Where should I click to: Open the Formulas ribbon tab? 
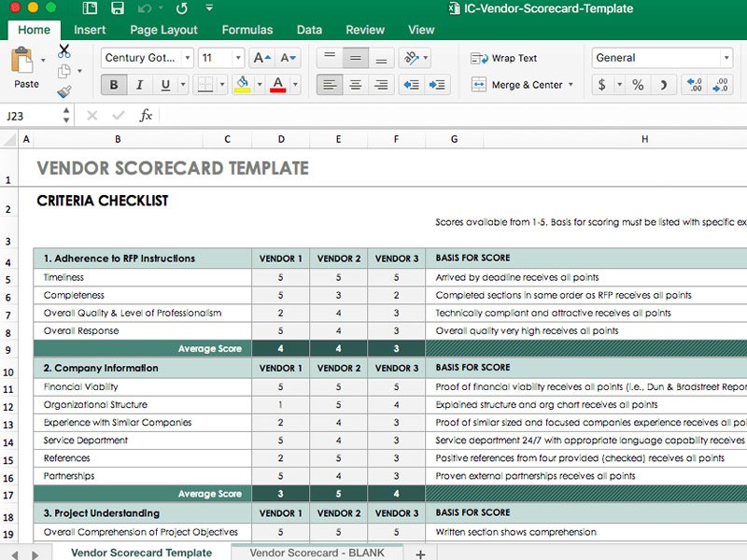click(x=247, y=30)
